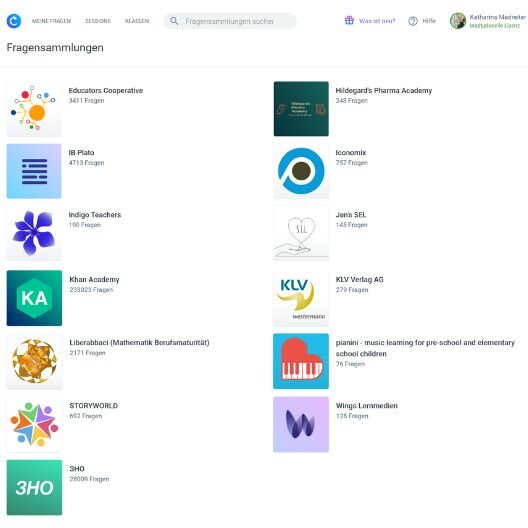Switch to the Klassen menu item
This screenshot has height=528, width=528.
pyautogui.click(x=137, y=21)
